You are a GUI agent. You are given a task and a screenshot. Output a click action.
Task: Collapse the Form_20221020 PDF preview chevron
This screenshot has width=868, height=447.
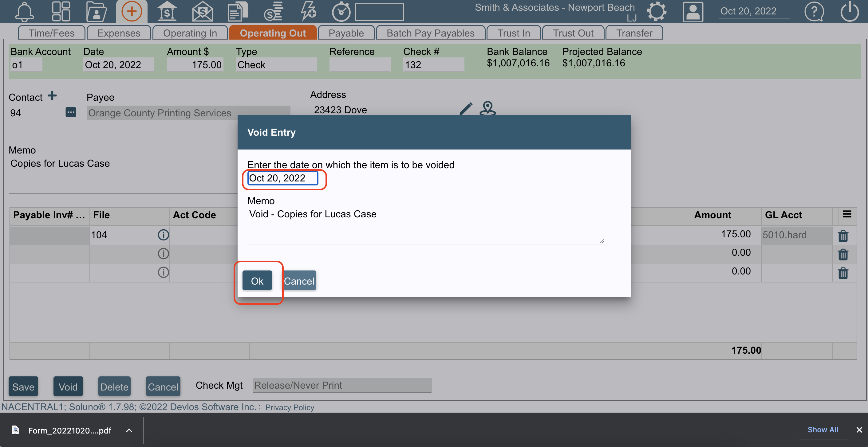[129, 430]
